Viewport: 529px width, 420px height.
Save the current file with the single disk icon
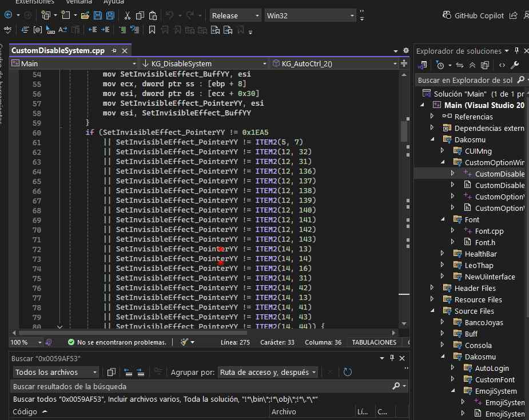tap(98, 15)
